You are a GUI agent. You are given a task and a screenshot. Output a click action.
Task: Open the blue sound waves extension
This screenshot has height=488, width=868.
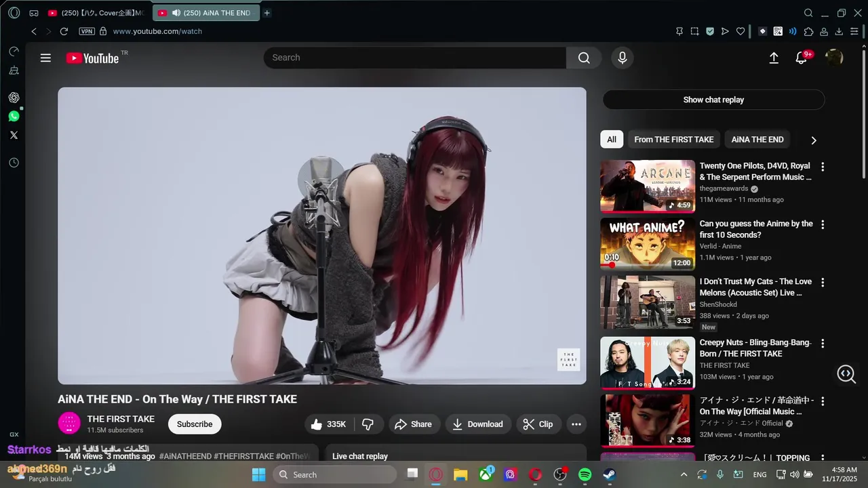(x=793, y=31)
